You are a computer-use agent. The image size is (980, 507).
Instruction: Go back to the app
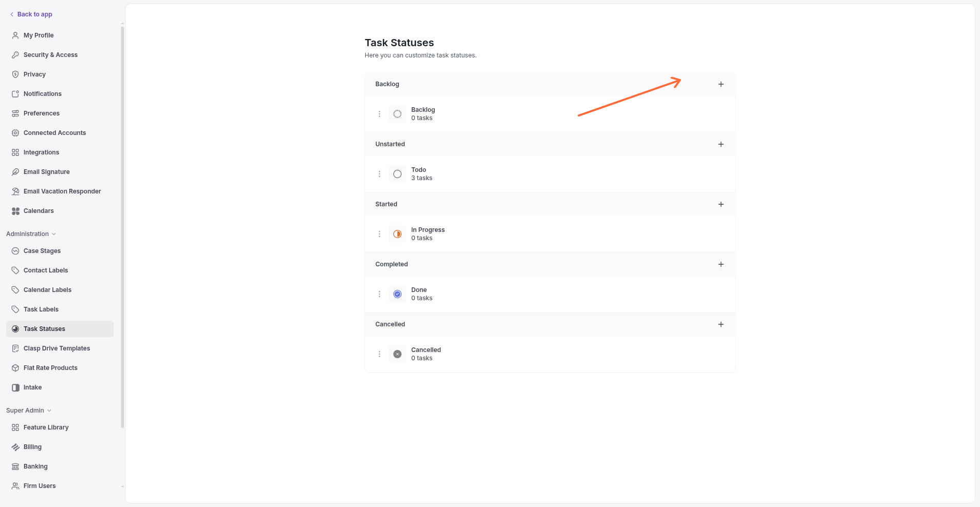[x=31, y=14]
